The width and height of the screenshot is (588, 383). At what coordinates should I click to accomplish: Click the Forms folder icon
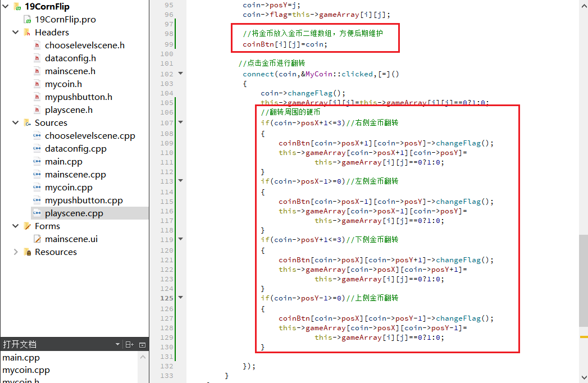pos(27,226)
